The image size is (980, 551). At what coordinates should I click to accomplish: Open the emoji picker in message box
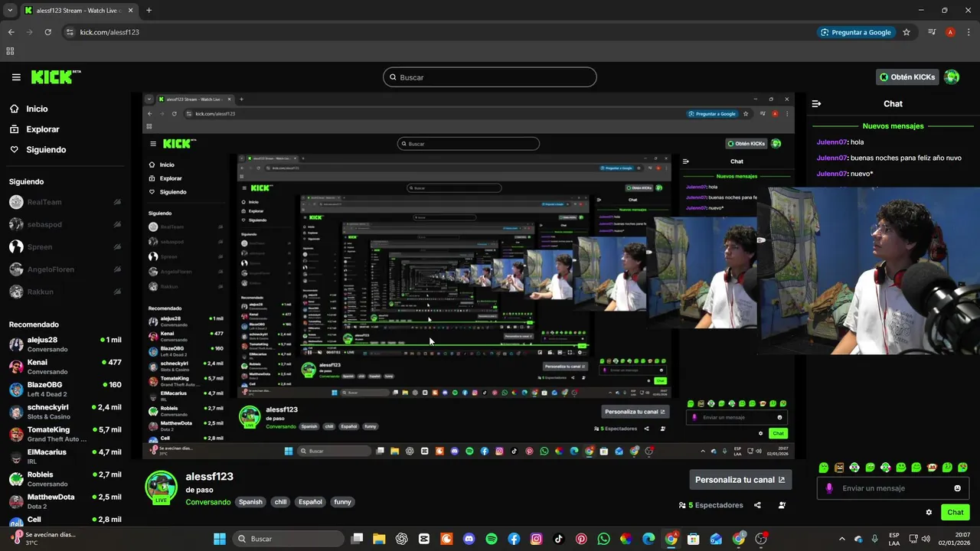pyautogui.click(x=957, y=488)
